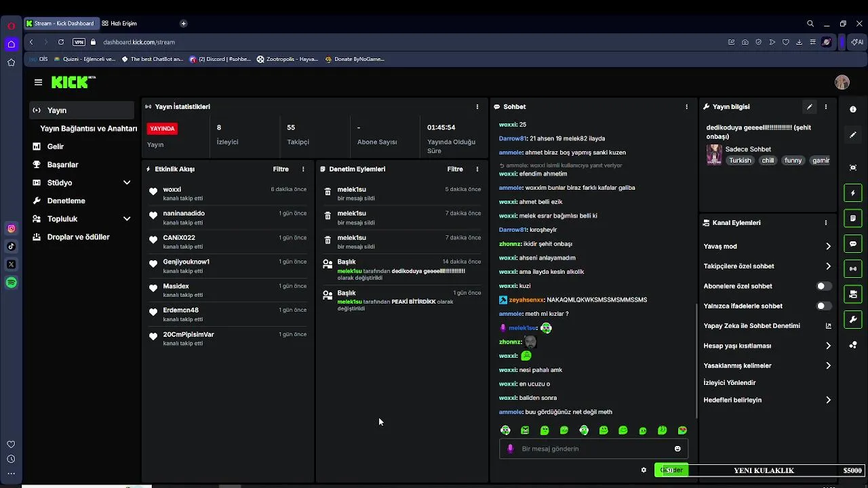The image size is (868, 488).
Task: Open the browser search icon in title bar
Action: (x=810, y=23)
